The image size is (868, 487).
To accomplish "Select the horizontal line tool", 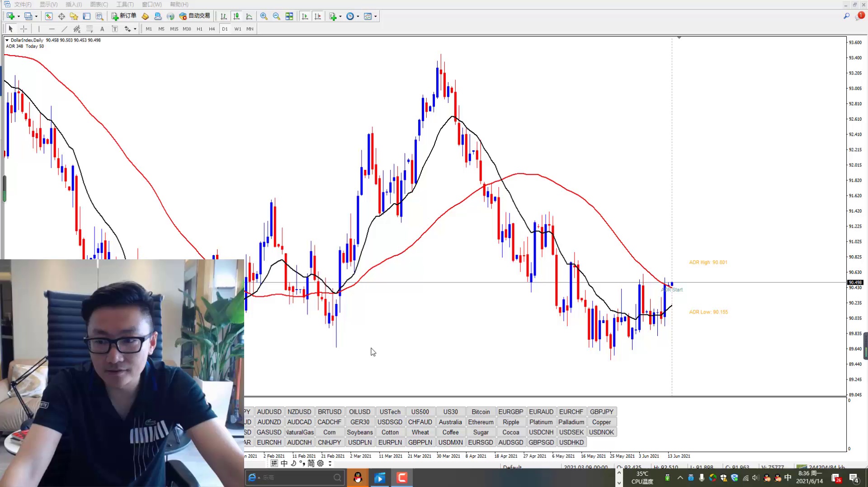I will (52, 29).
